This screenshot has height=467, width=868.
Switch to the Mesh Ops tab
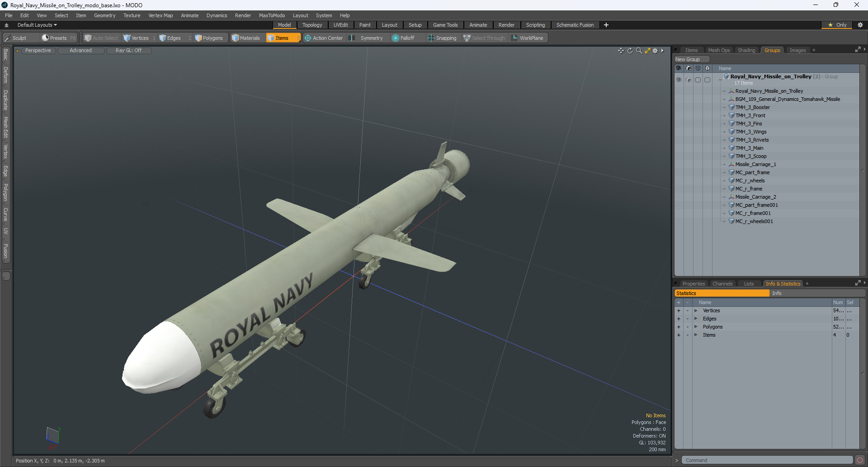(719, 50)
